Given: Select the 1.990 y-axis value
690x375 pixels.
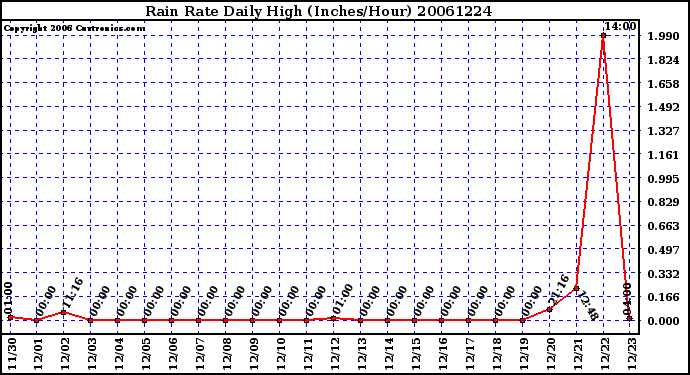Looking at the screenshot, I should point(663,36).
